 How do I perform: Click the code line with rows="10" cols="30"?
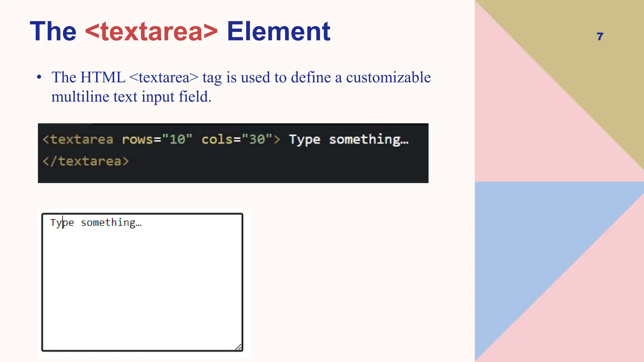point(225,139)
